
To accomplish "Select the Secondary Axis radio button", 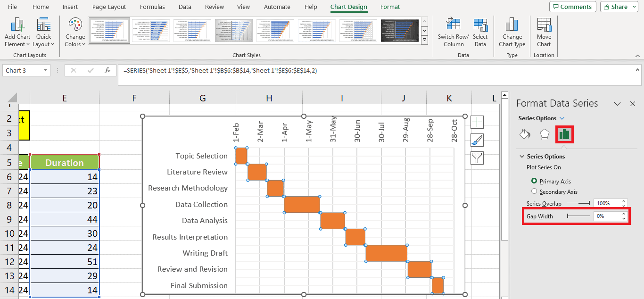I will pyautogui.click(x=534, y=191).
